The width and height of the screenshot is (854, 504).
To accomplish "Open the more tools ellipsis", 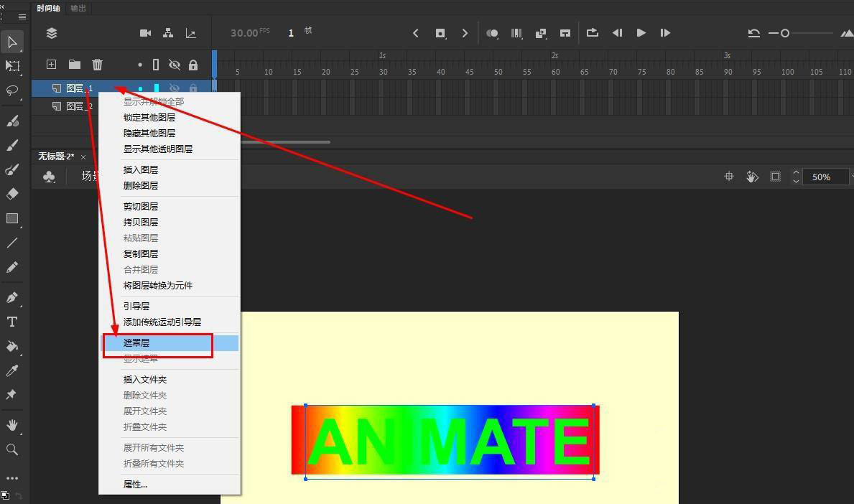I will tap(12, 478).
